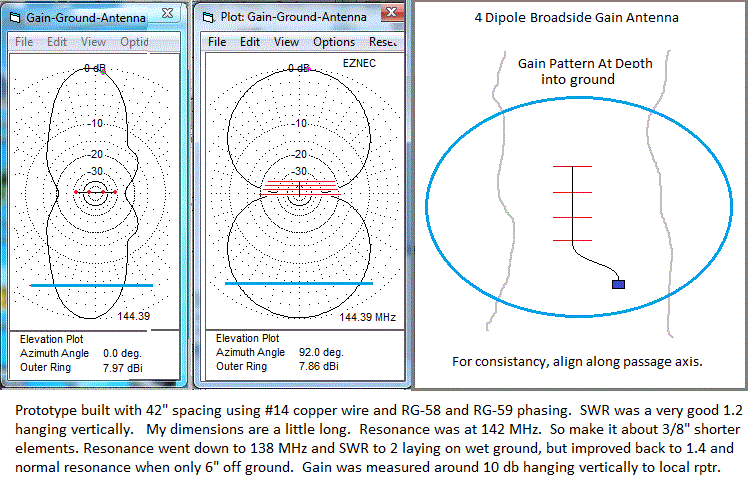This screenshot has height=482, width=748.
Task: Open Edit menu in left plot window
Action: pos(57,42)
